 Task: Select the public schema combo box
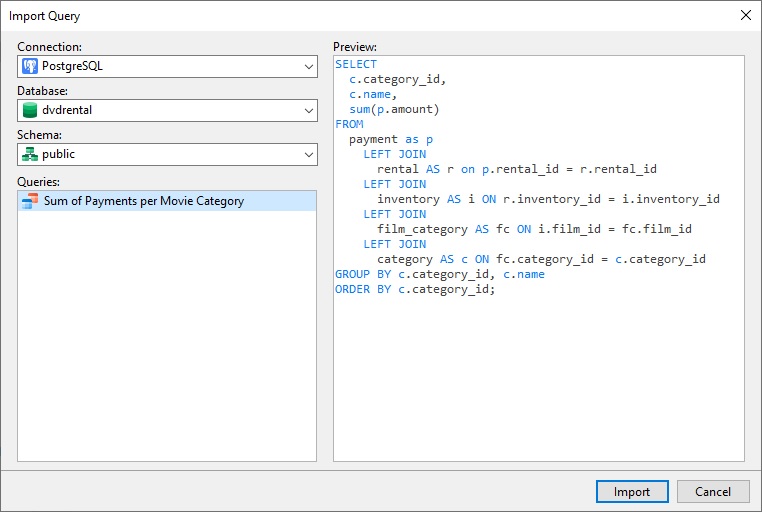pos(167,154)
